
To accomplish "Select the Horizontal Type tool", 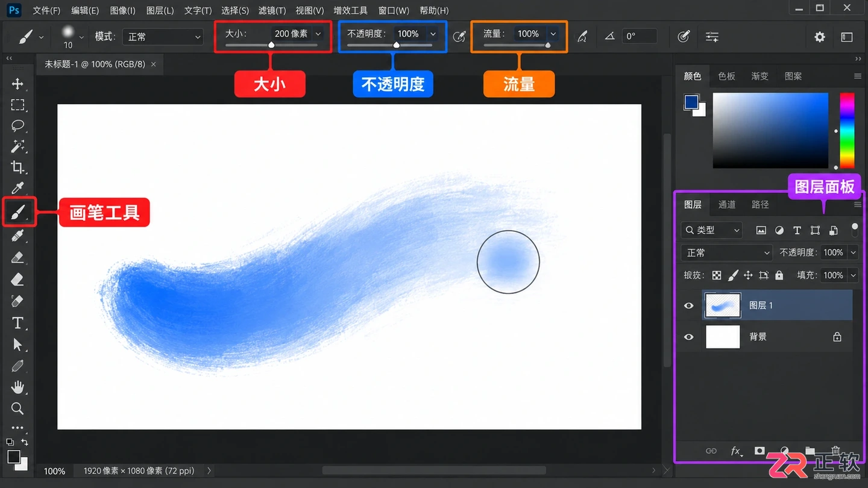I will 17,323.
